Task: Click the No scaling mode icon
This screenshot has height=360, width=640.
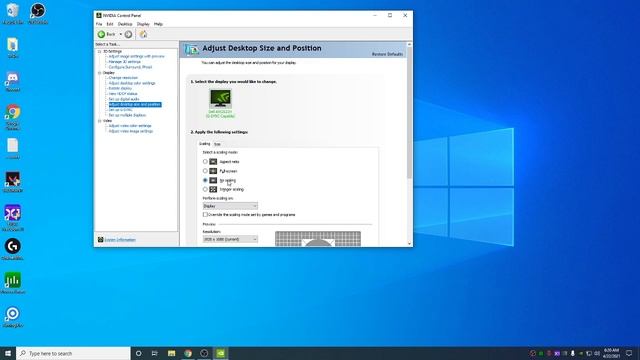Action: point(213,180)
